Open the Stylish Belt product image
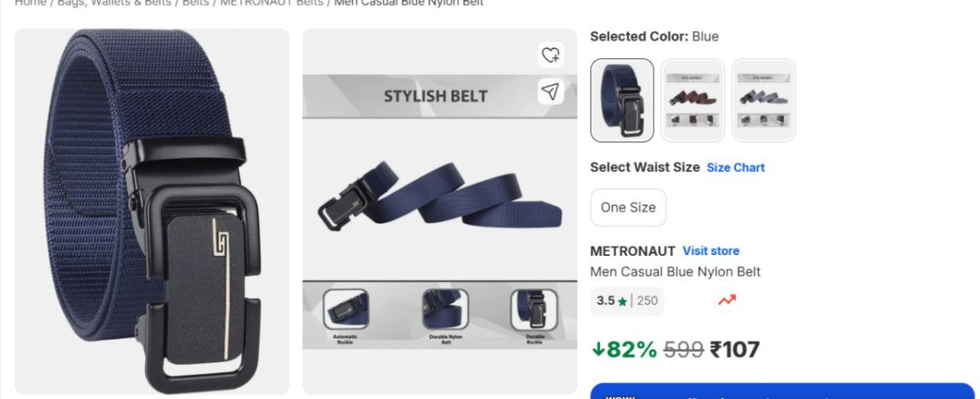Viewport: 980px width, 399px height. tap(439, 212)
